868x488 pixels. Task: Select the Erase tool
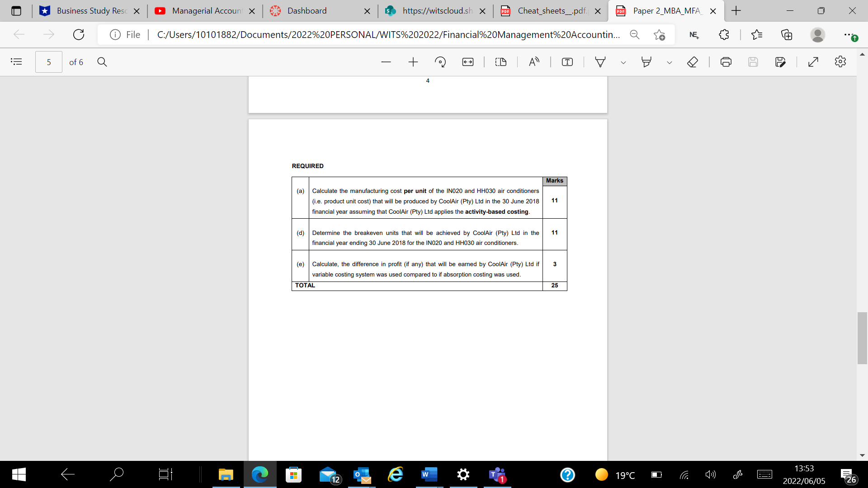(692, 62)
